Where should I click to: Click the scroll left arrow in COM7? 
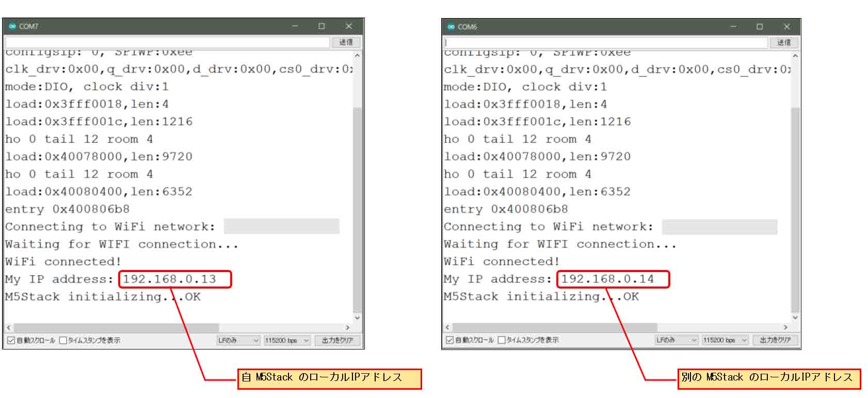pos(9,327)
